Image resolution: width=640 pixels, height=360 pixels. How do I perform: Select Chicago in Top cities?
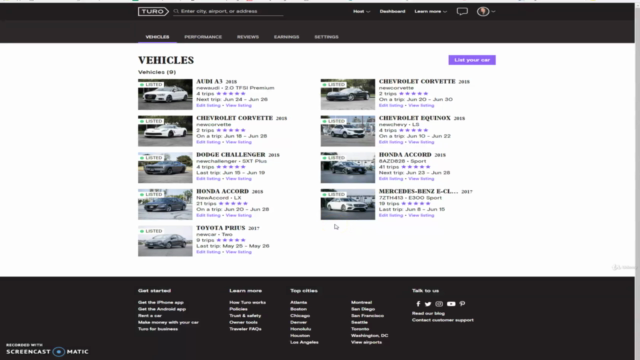pos(300,316)
